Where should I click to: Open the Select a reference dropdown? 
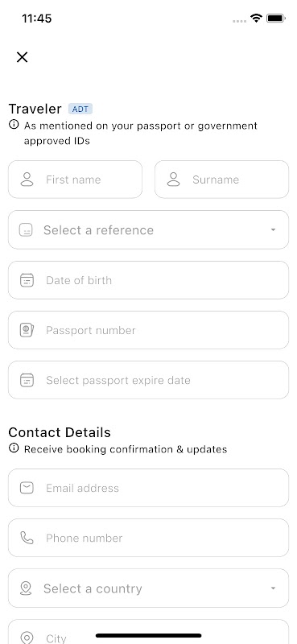point(148,230)
